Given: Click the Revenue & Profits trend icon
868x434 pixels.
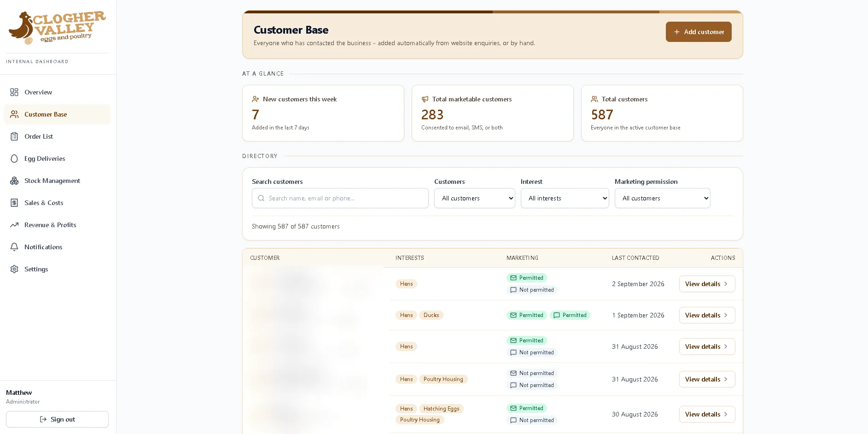Looking at the screenshot, I should pyautogui.click(x=14, y=225).
